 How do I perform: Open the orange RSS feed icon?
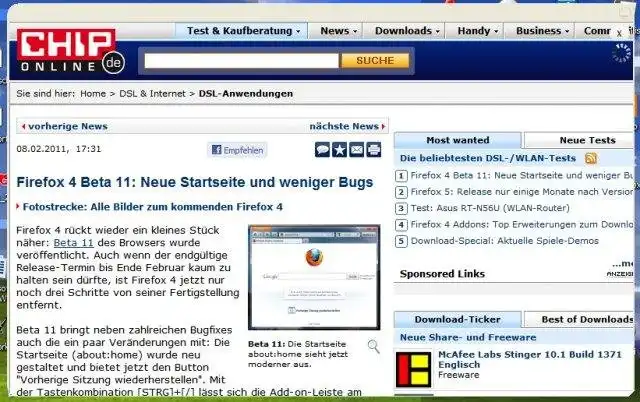click(591, 158)
